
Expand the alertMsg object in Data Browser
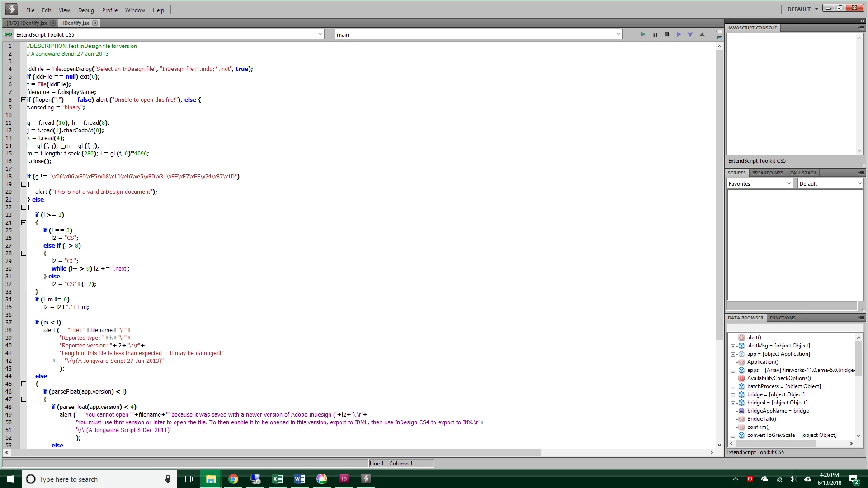733,346
